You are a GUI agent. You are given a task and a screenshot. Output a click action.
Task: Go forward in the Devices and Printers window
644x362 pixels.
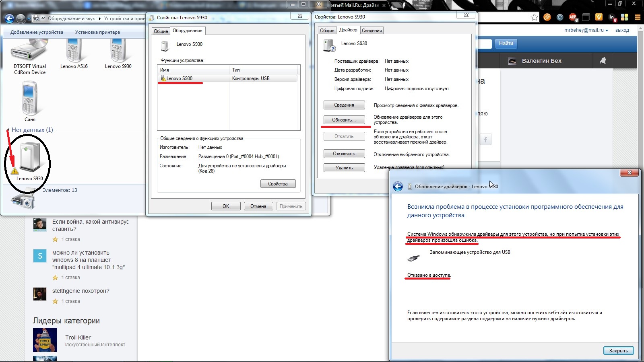point(21,19)
